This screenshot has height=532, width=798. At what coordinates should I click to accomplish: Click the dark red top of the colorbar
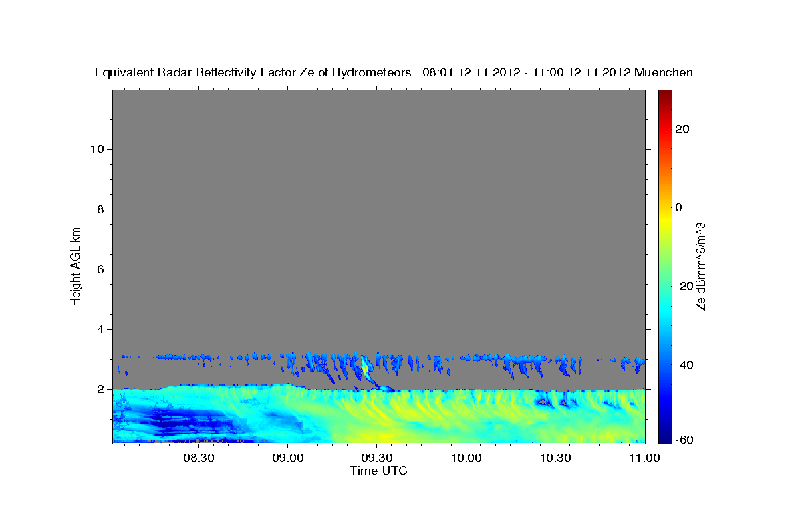[665, 94]
